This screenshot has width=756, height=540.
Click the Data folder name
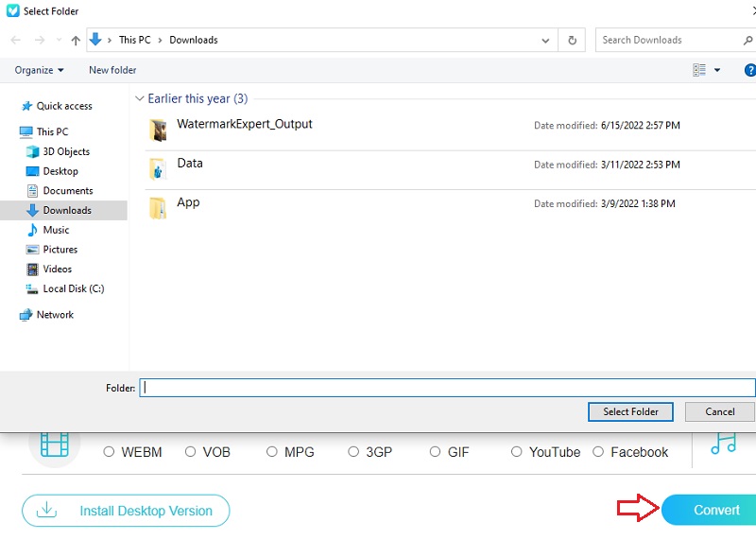coord(190,163)
